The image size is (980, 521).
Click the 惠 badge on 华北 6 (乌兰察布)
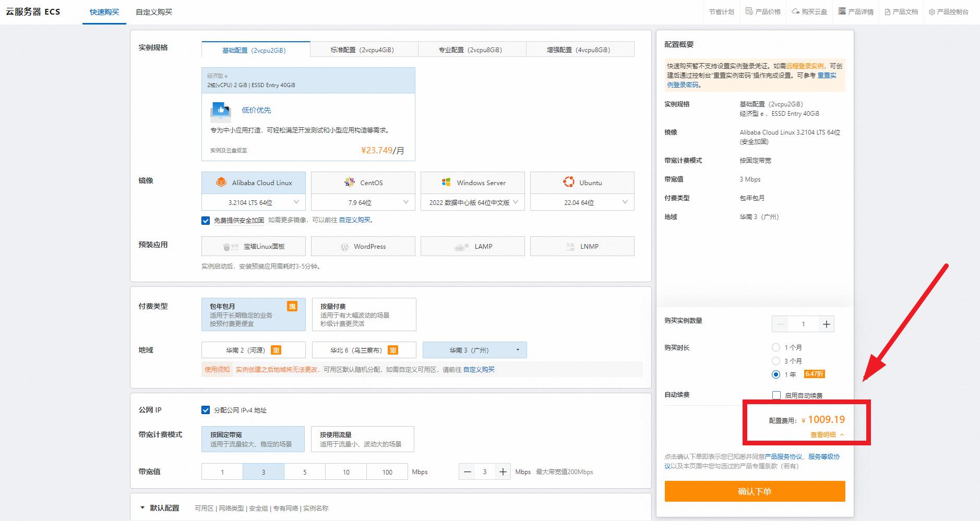pos(393,350)
